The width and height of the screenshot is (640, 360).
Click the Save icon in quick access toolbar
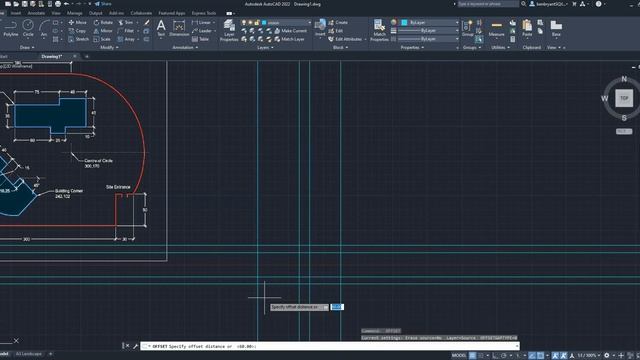[24, 4]
